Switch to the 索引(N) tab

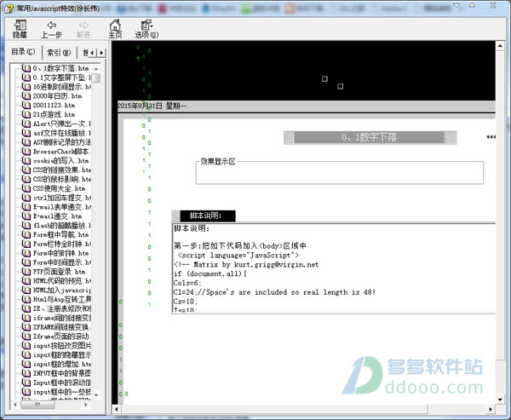click(x=59, y=53)
